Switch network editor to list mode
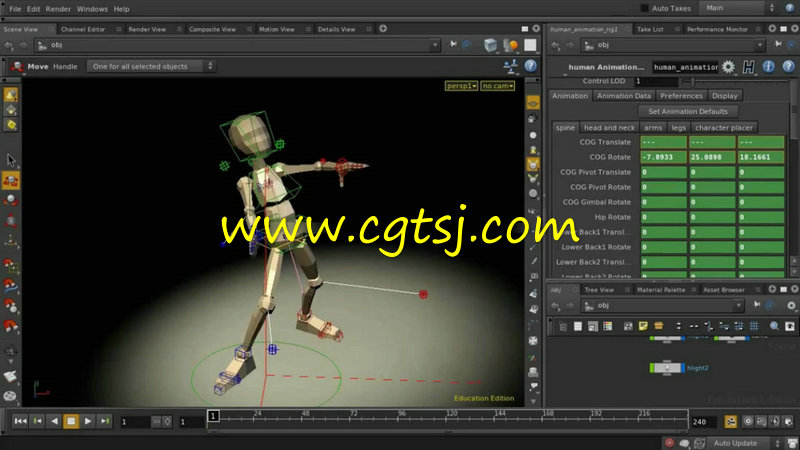Viewport: 800px width, 450px height. pos(578,326)
